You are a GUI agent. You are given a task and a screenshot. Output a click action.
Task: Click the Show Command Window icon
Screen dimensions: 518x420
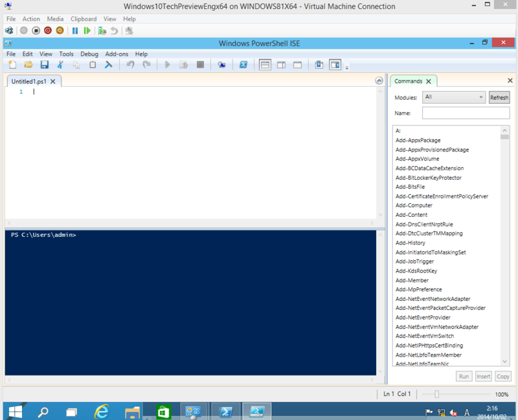coord(319,65)
